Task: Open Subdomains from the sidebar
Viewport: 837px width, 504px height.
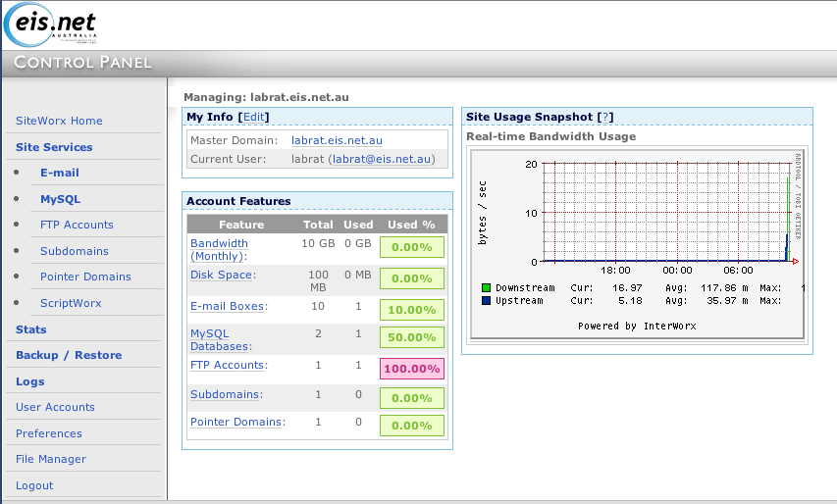Action: pyautogui.click(x=74, y=251)
